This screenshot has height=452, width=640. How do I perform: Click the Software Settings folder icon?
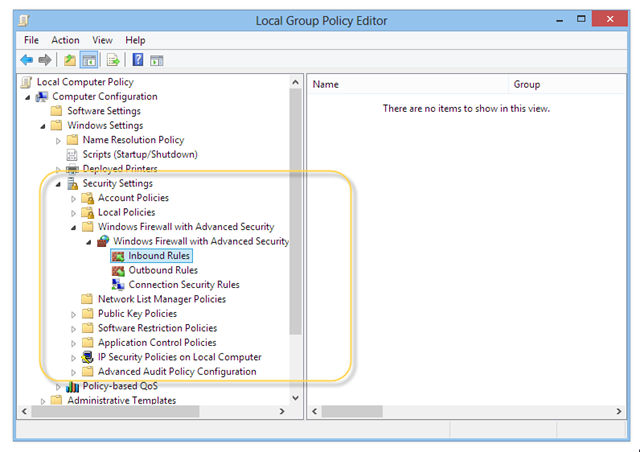point(56,111)
